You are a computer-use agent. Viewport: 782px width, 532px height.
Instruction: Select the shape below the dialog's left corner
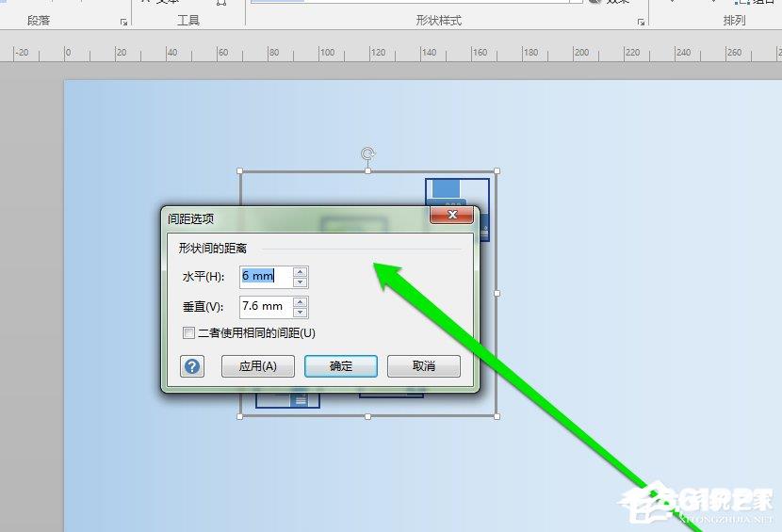287,400
